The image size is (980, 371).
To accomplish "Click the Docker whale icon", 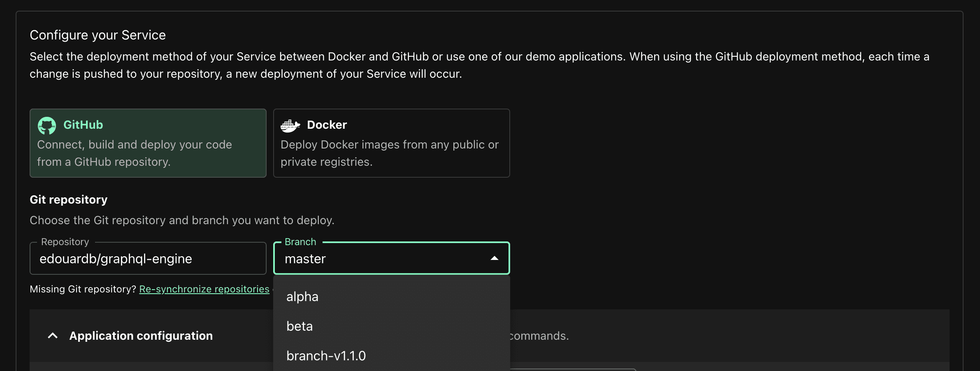I will click(x=290, y=125).
